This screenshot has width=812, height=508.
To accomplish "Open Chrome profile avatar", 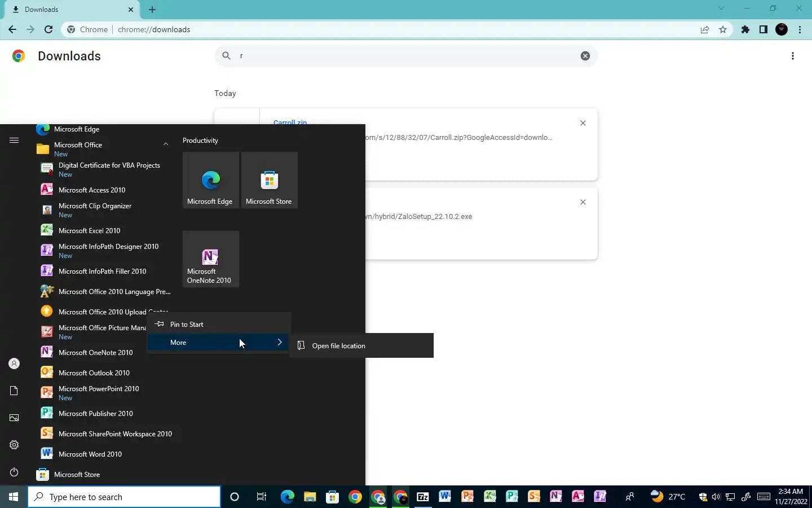I will tap(782, 29).
